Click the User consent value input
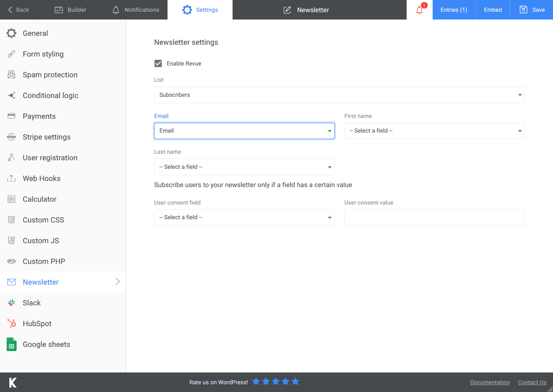The image size is (553, 392). (x=434, y=218)
